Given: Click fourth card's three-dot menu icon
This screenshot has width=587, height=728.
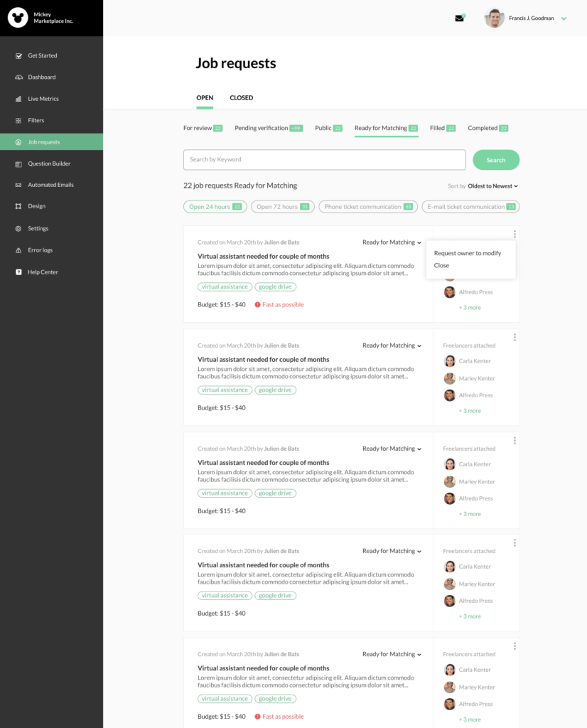Looking at the screenshot, I should pyautogui.click(x=515, y=543).
